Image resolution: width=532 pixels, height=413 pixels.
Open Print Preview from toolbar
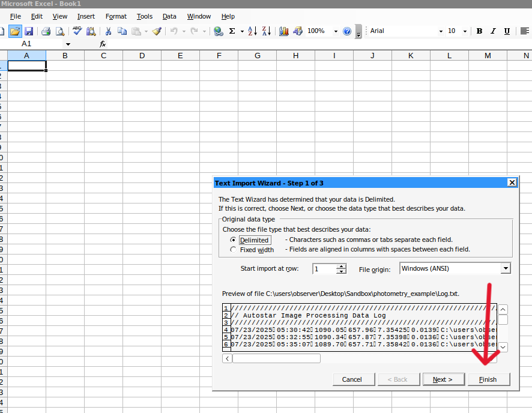click(x=60, y=31)
